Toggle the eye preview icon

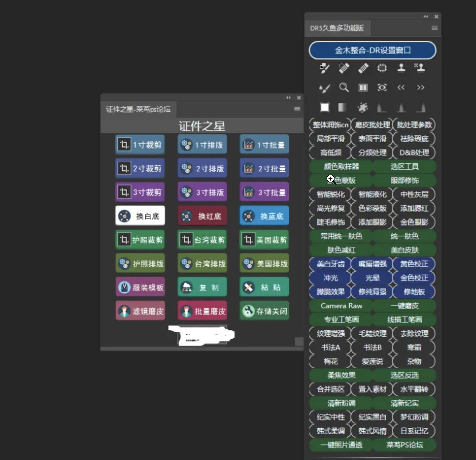coord(382,87)
